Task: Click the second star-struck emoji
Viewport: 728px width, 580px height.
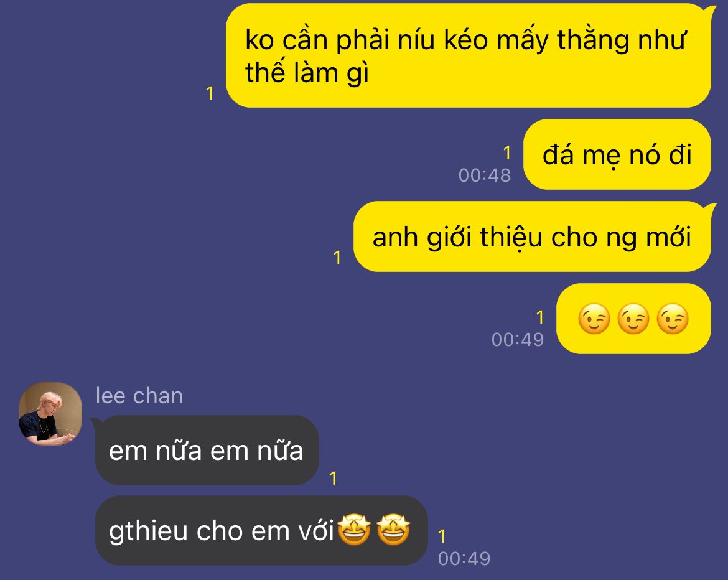Action: point(393,530)
